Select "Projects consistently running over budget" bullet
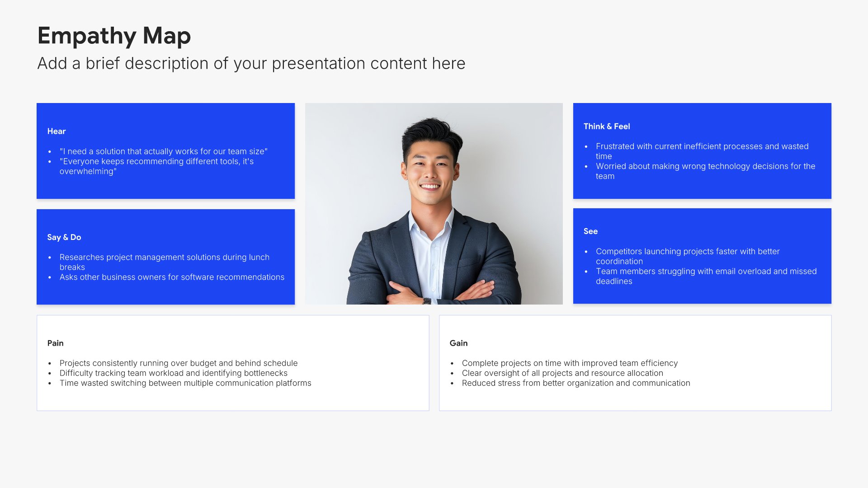This screenshot has height=488, width=868. coord(179,363)
